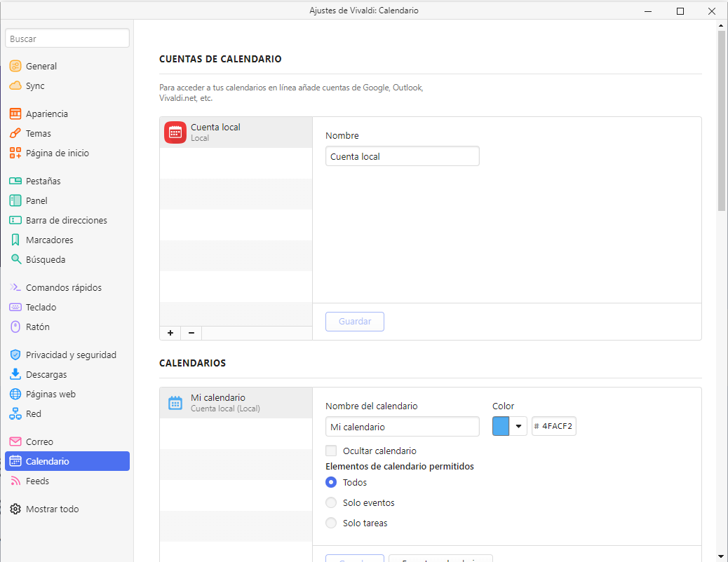Click the Correo envelope icon
728x562 pixels.
[15, 441]
